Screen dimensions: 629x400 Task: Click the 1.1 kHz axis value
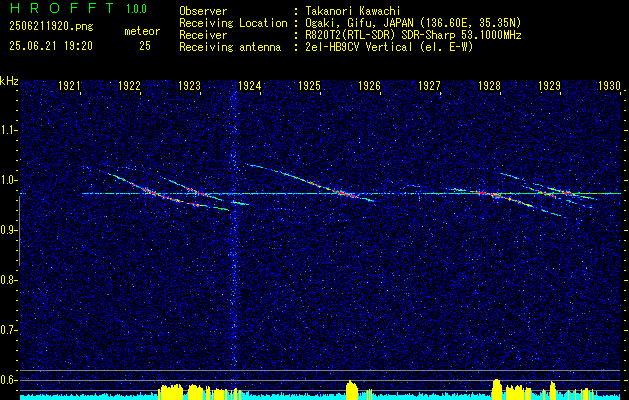[9, 130]
